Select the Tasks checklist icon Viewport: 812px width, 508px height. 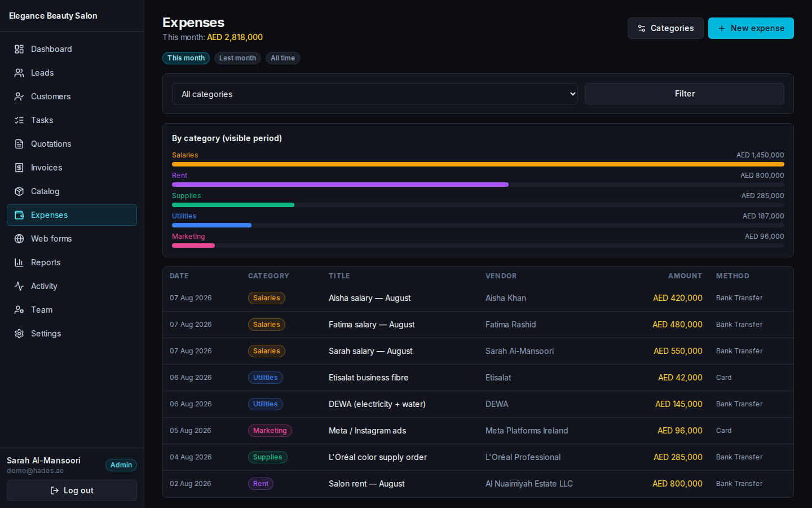(19, 120)
